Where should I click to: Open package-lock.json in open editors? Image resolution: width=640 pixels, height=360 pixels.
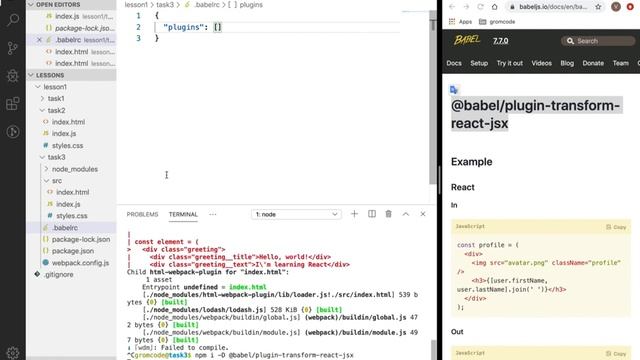[72, 28]
